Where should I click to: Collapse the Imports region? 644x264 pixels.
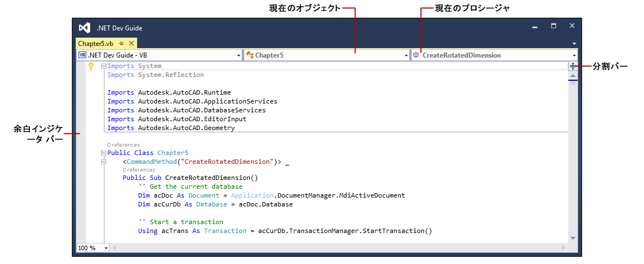coord(103,66)
